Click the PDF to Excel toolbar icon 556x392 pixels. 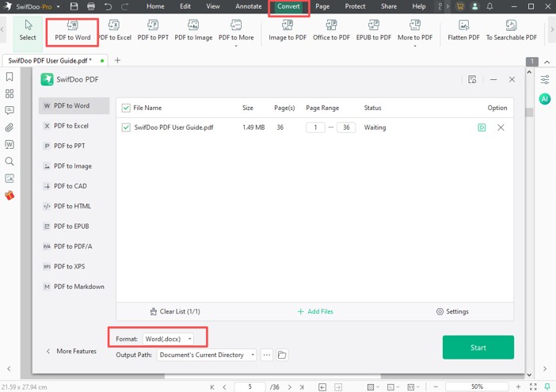click(114, 30)
